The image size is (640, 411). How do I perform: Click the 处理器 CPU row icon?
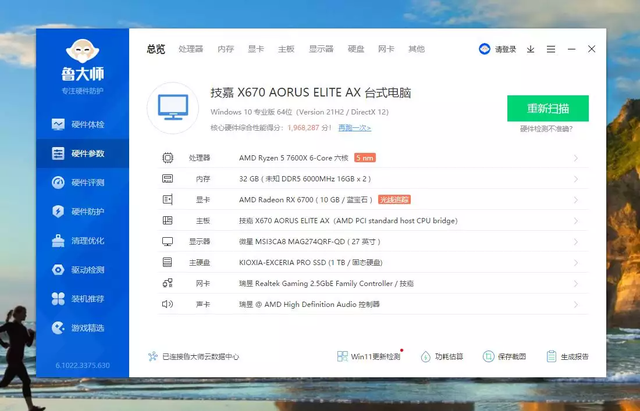point(167,158)
